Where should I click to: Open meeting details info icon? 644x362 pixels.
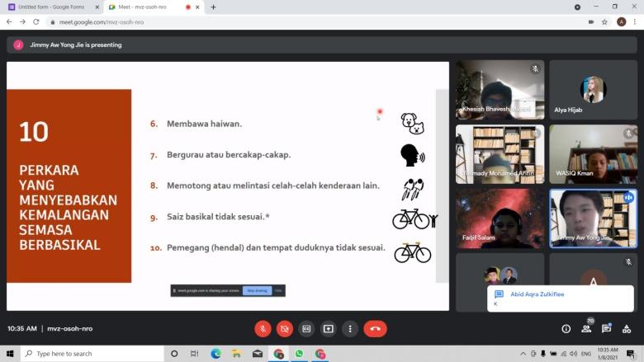pos(566,328)
